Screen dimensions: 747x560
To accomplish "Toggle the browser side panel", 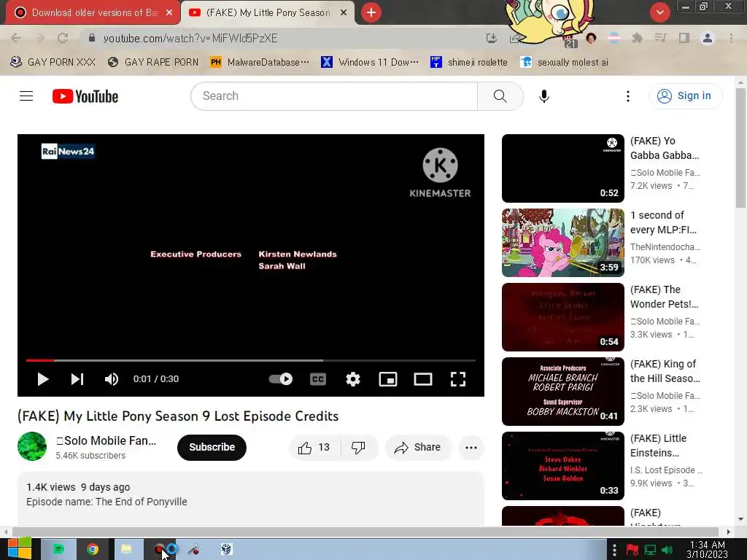I will coord(684,38).
